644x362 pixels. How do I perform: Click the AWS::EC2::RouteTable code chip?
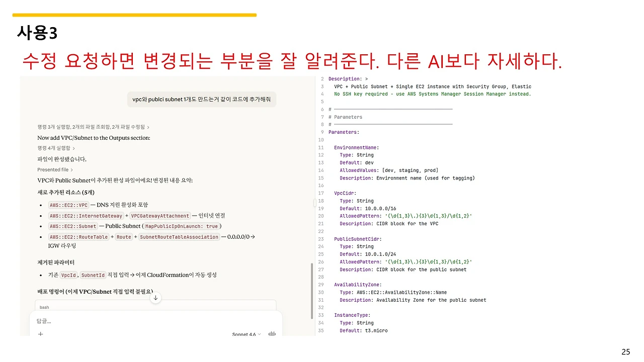pyautogui.click(x=79, y=237)
